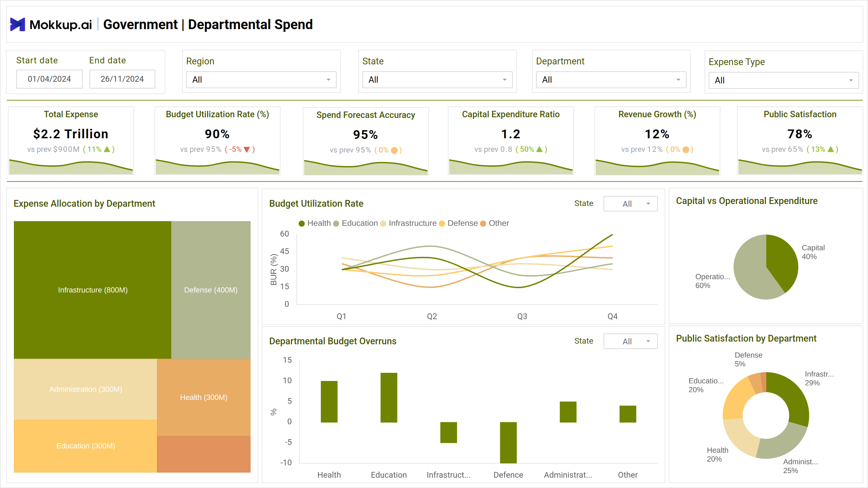Click the green up arrow in Total Expense card

click(107, 149)
